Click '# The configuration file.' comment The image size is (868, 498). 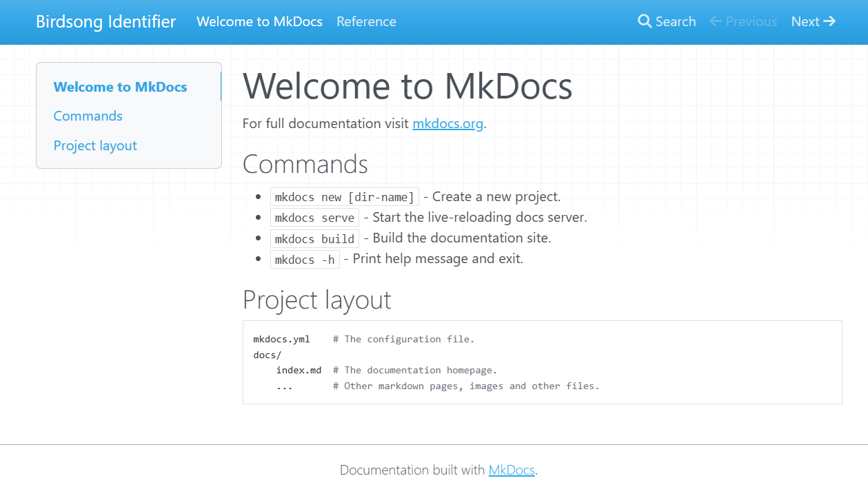(403, 339)
